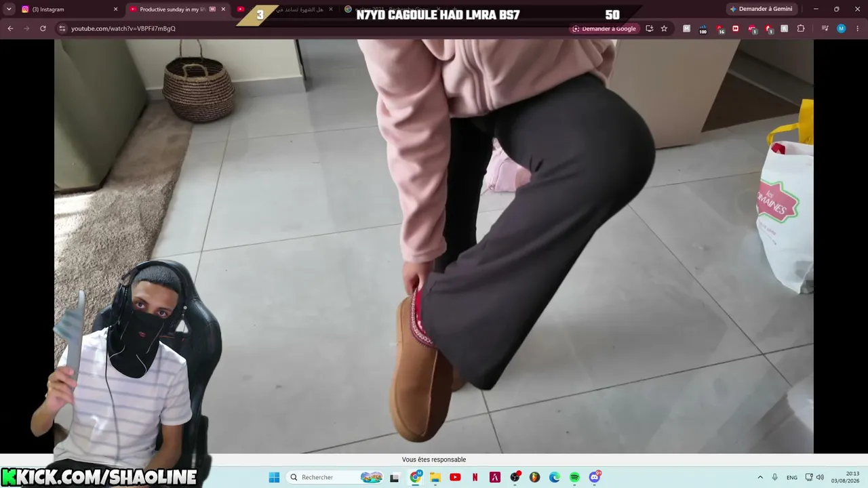Image resolution: width=868 pixels, height=488 pixels.
Task: Install the page as an app
Action: [x=650, y=28]
